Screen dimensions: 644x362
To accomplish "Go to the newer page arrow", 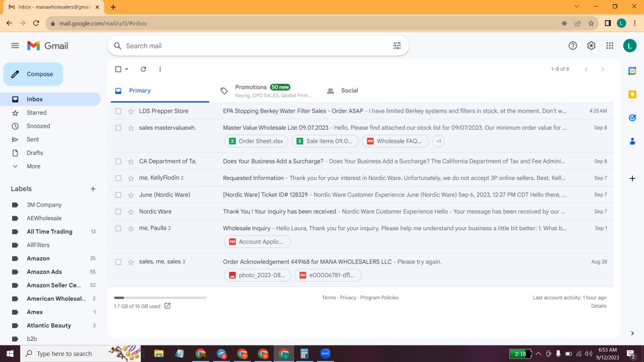I will pyautogui.click(x=586, y=69).
